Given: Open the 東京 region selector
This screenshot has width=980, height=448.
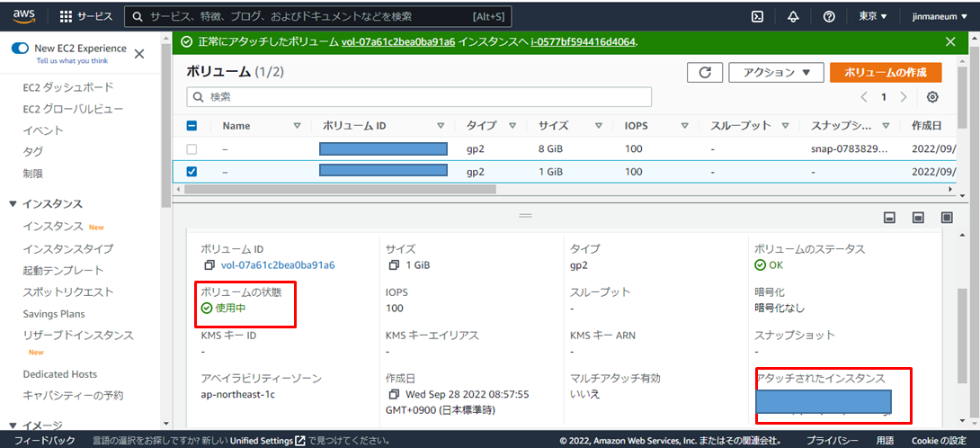Looking at the screenshot, I should [873, 17].
